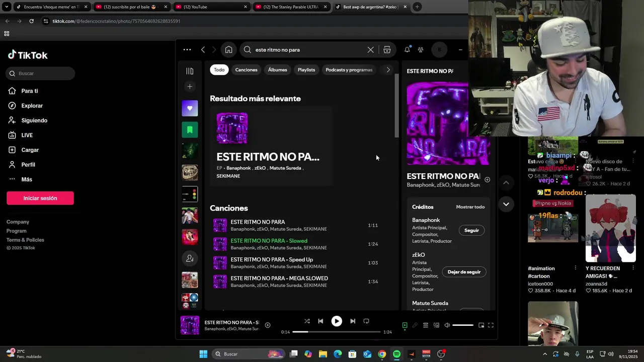Select the Todo filter chip
The width and height of the screenshot is (644, 362).
(x=219, y=70)
